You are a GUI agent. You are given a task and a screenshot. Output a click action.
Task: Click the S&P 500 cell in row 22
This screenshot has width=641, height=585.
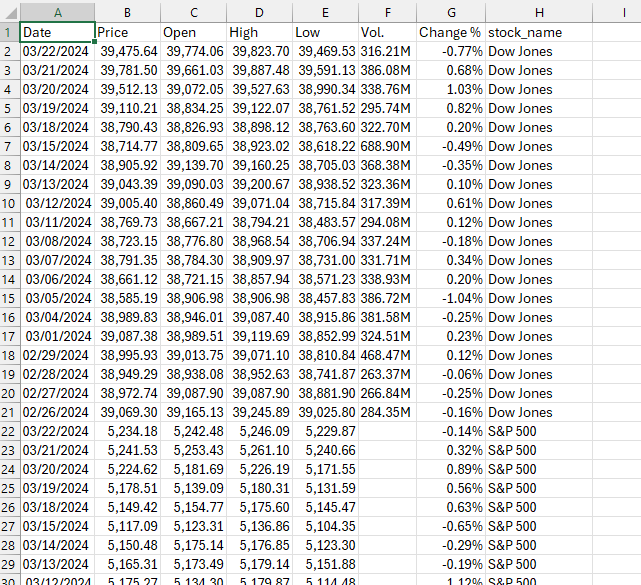539,431
